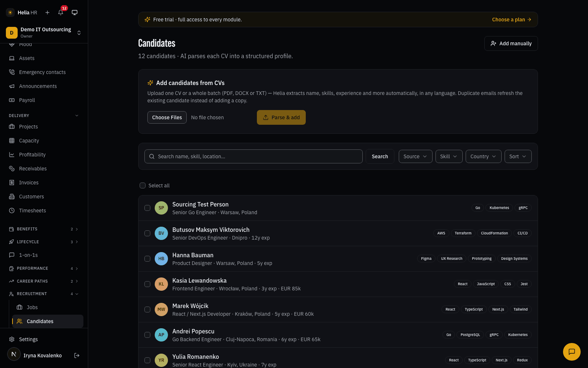Focus the candidate search input field
The image size is (588, 368).
[x=254, y=156]
